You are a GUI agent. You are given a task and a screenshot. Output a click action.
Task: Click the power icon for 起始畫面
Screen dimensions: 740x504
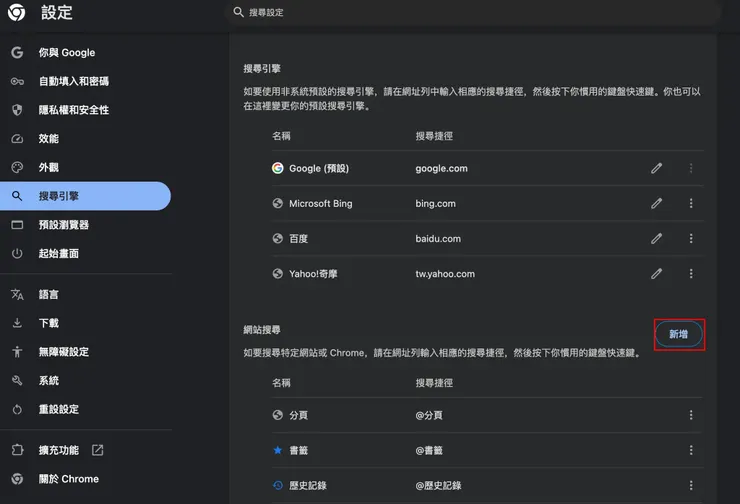coord(17,253)
